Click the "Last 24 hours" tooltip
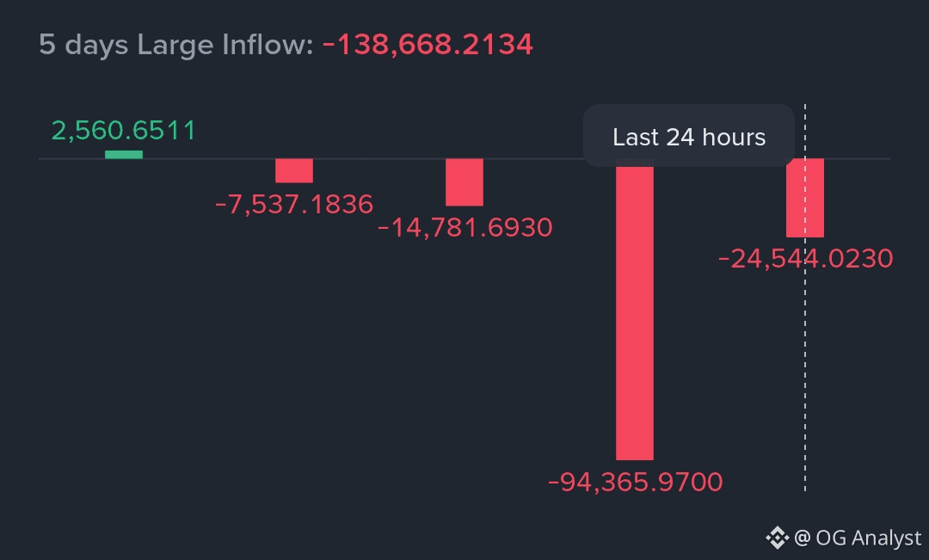 (x=688, y=137)
